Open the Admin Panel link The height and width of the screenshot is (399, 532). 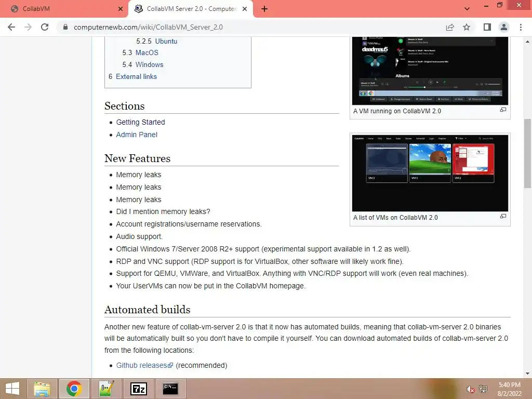(x=137, y=135)
